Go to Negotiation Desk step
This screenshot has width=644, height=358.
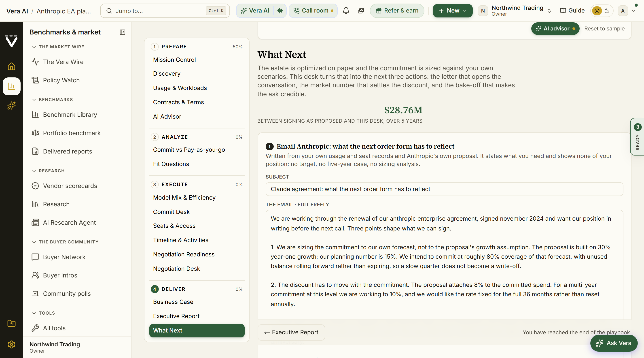pyautogui.click(x=197, y=268)
